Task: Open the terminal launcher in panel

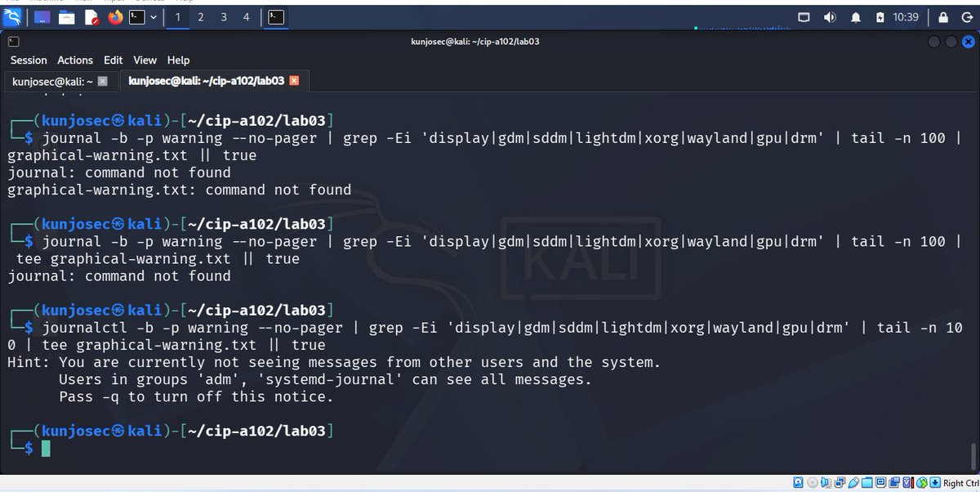Action: pos(137,16)
